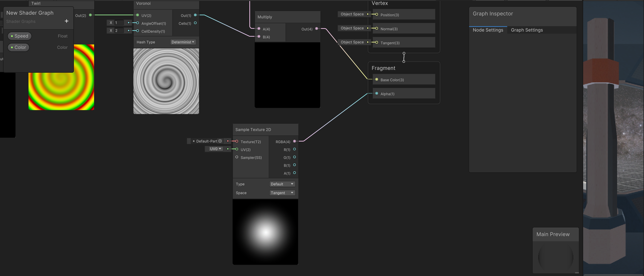644x276 pixels.
Task: Select the Color property pill
Action: (19, 48)
